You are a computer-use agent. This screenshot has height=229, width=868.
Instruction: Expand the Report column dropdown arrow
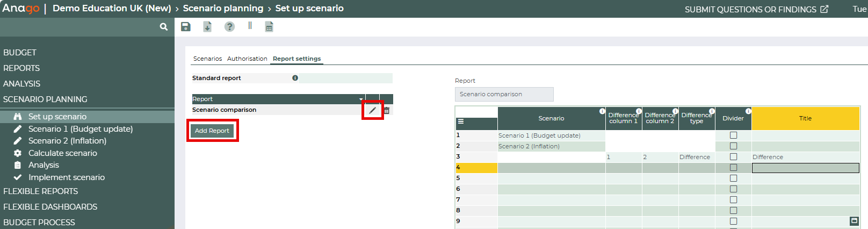[361, 99]
